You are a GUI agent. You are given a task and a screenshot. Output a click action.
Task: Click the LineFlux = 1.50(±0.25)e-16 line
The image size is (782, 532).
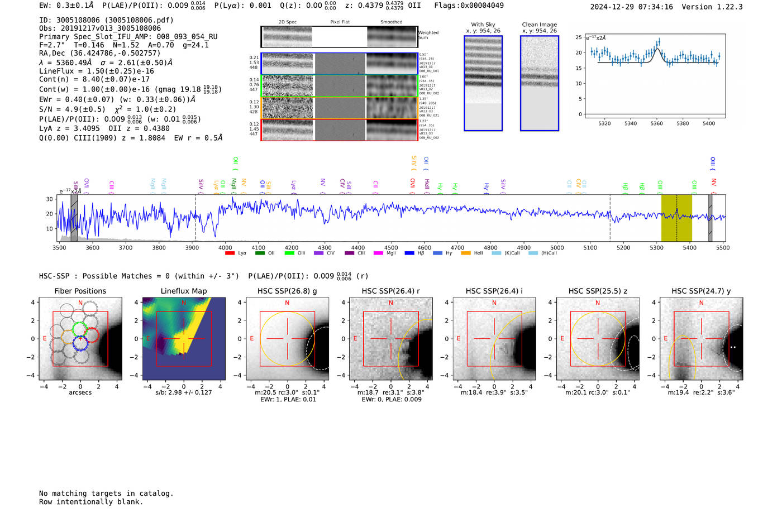[x=97, y=71]
